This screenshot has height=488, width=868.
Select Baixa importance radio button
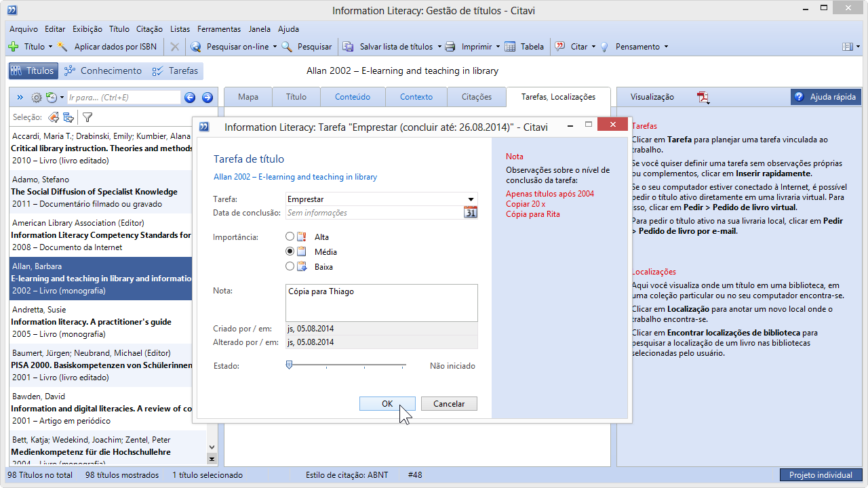pyautogui.click(x=290, y=266)
